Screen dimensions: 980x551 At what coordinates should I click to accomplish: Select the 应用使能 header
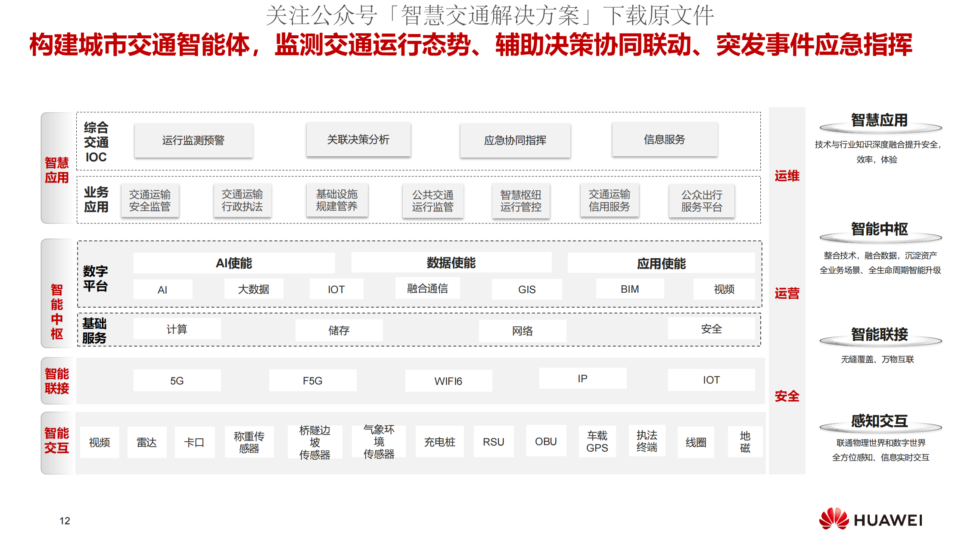pos(661,263)
